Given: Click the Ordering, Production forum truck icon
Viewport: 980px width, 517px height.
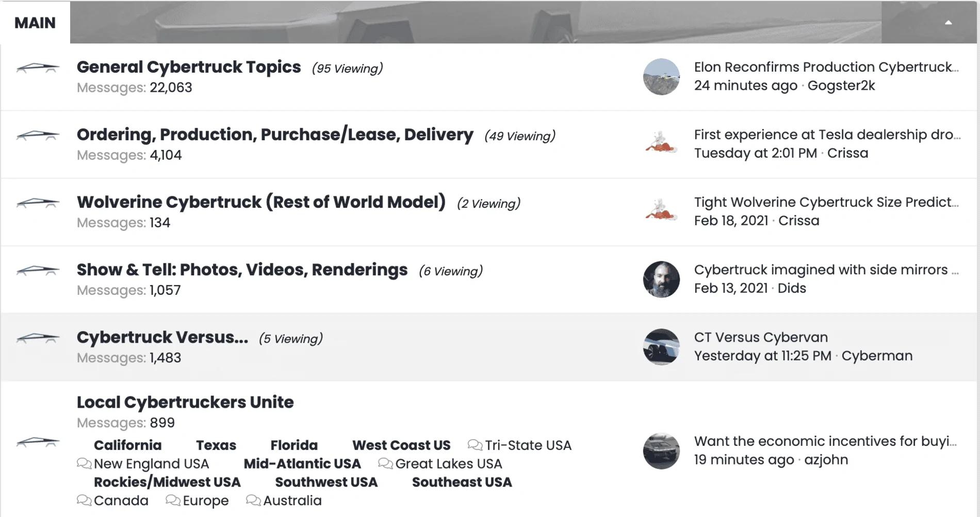Looking at the screenshot, I should click(x=38, y=136).
